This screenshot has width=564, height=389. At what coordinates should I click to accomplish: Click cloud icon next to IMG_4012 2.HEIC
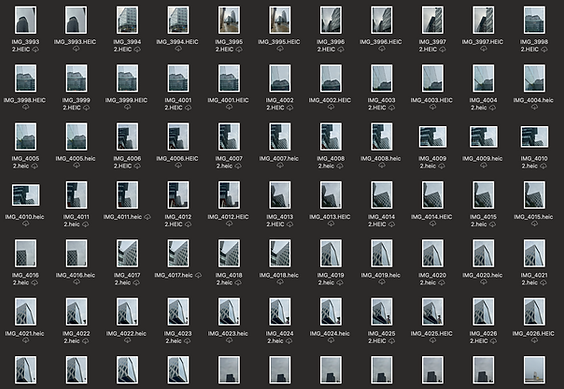point(188,225)
